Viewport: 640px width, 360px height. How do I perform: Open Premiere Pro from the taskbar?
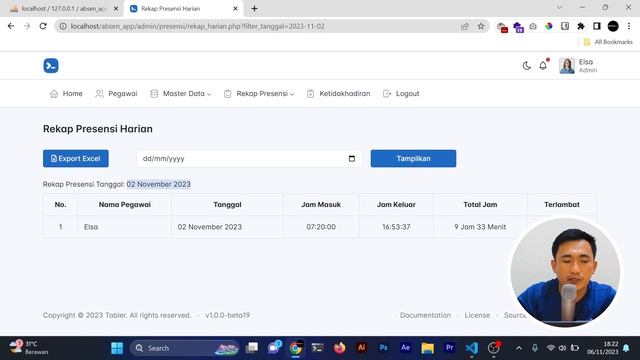coord(449,348)
